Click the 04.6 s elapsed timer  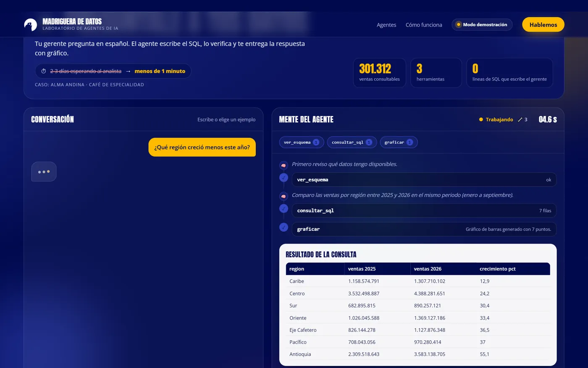tap(548, 119)
